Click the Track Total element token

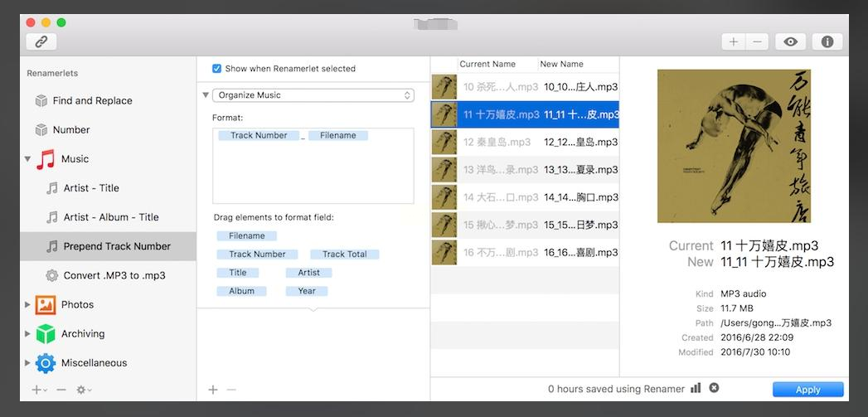click(x=344, y=255)
